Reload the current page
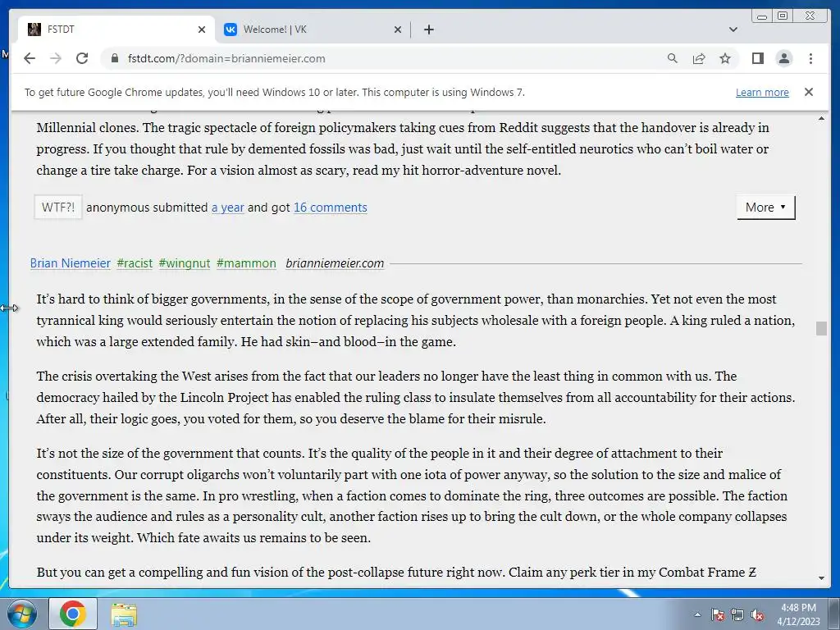This screenshot has width=840, height=630. pos(82,58)
